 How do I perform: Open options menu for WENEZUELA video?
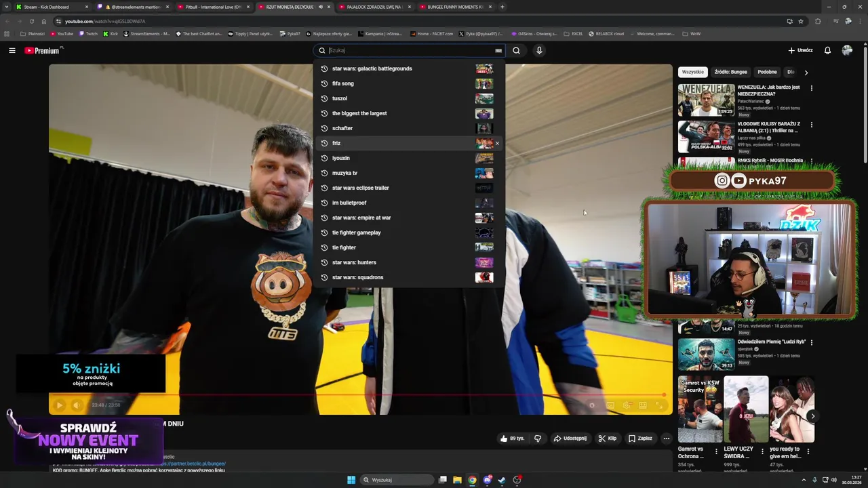pyautogui.click(x=811, y=88)
